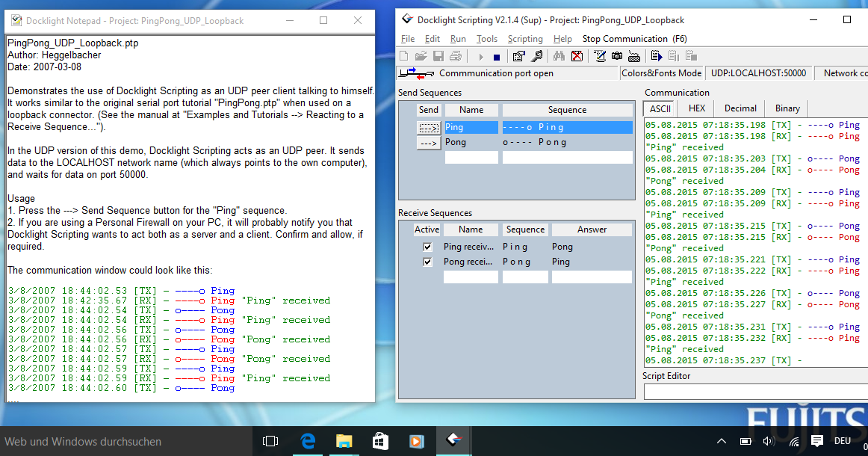Viewport: 868px width, 456px height.
Task: Open the Windows Store taskbar icon
Action: [x=380, y=441]
